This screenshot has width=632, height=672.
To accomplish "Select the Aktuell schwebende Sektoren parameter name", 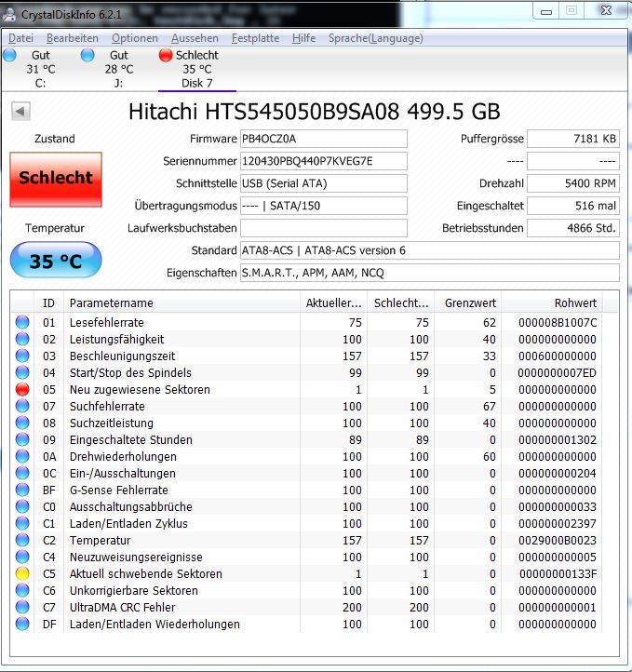I will tap(146, 574).
